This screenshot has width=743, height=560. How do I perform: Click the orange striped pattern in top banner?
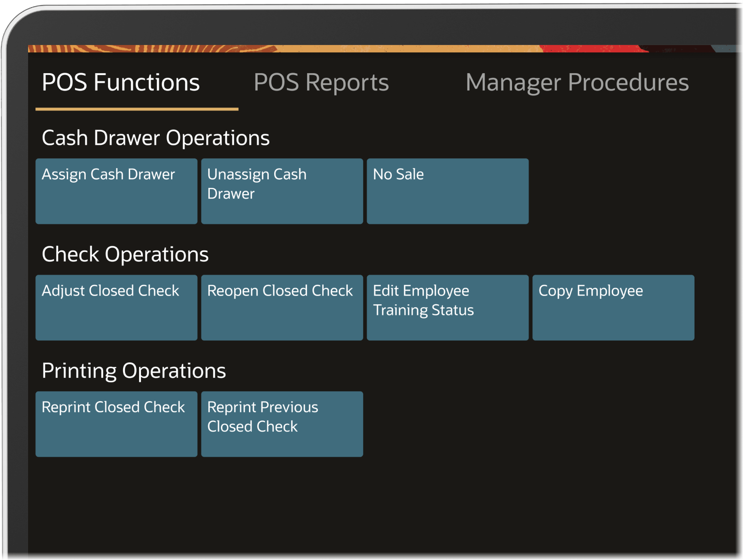[145, 48]
